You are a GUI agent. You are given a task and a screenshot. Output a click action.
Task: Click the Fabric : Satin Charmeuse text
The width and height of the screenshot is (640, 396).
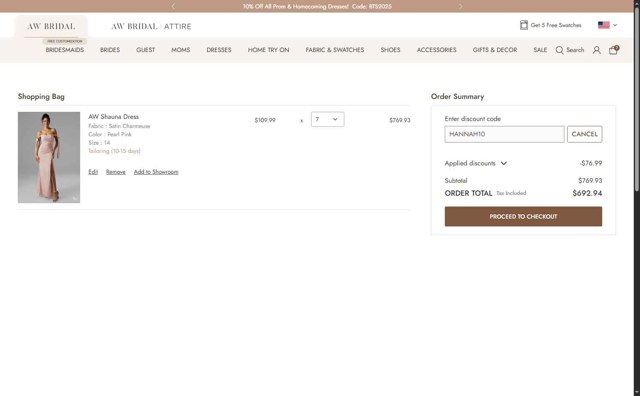pos(119,126)
